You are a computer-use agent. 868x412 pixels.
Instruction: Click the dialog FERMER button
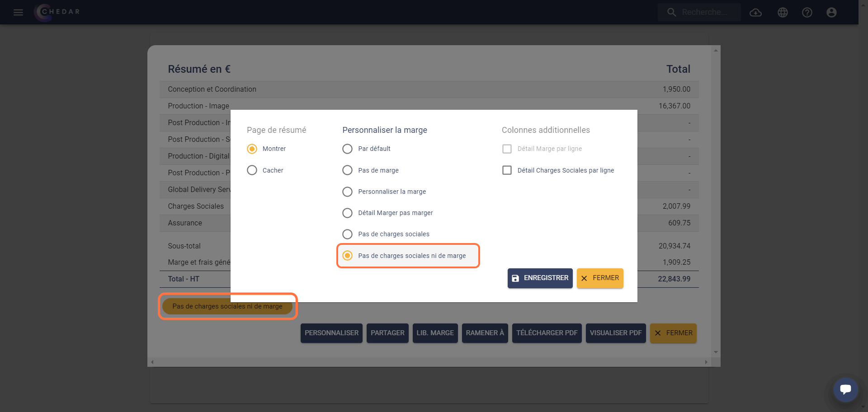tap(600, 278)
